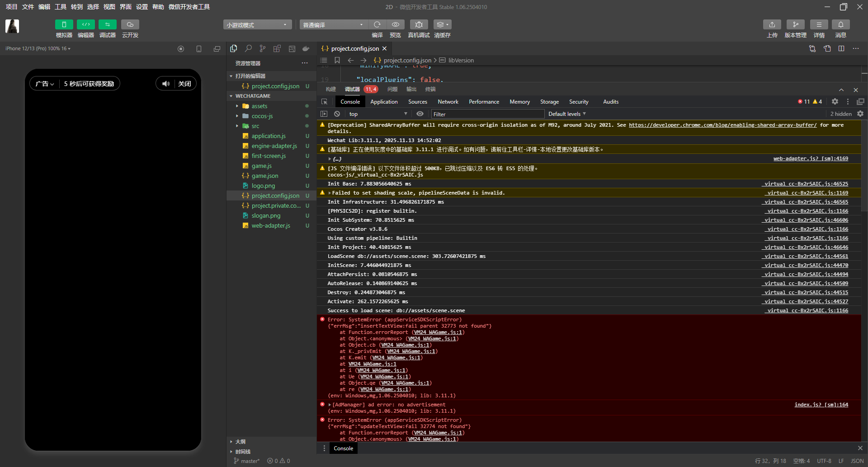
Task: Clear the console log
Action: point(337,114)
